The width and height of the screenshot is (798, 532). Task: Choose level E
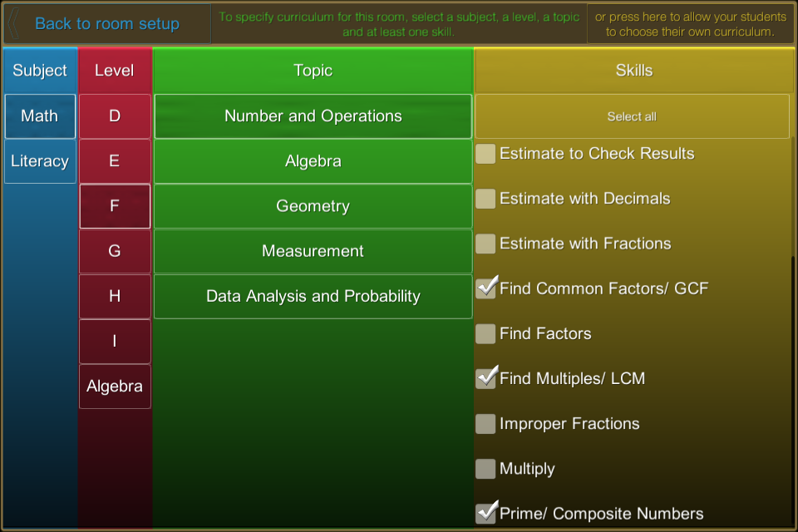pos(115,161)
